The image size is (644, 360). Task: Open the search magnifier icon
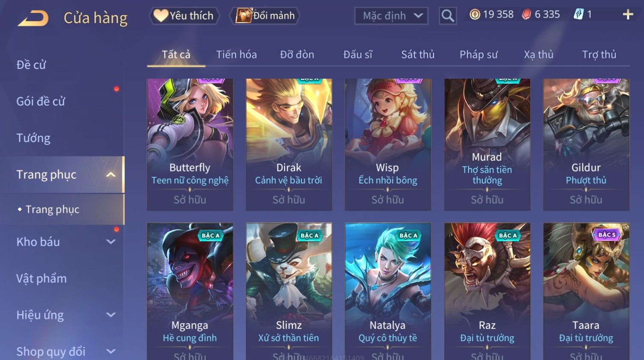(448, 16)
